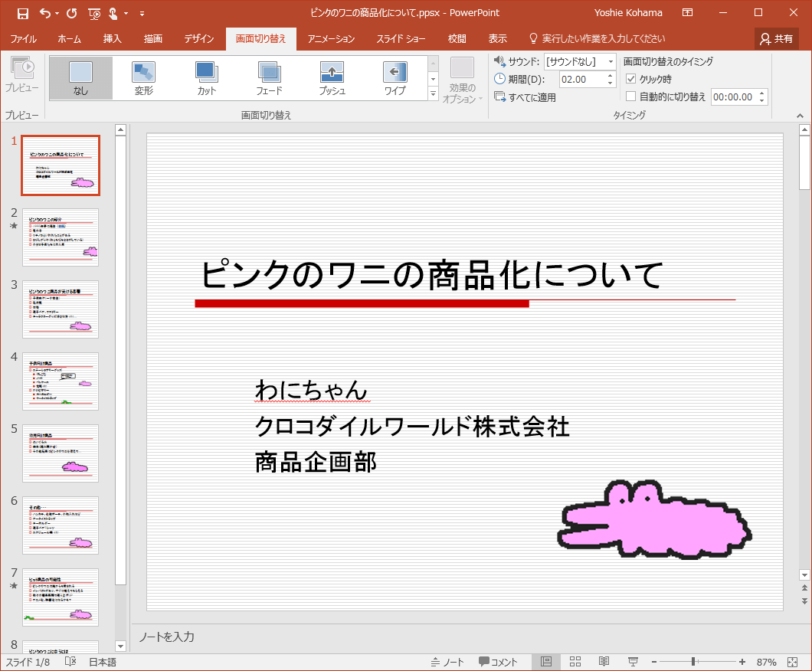812x671 pixels.
Task: Toggle the ノート notes pane button
Action: click(x=447, y=662)
